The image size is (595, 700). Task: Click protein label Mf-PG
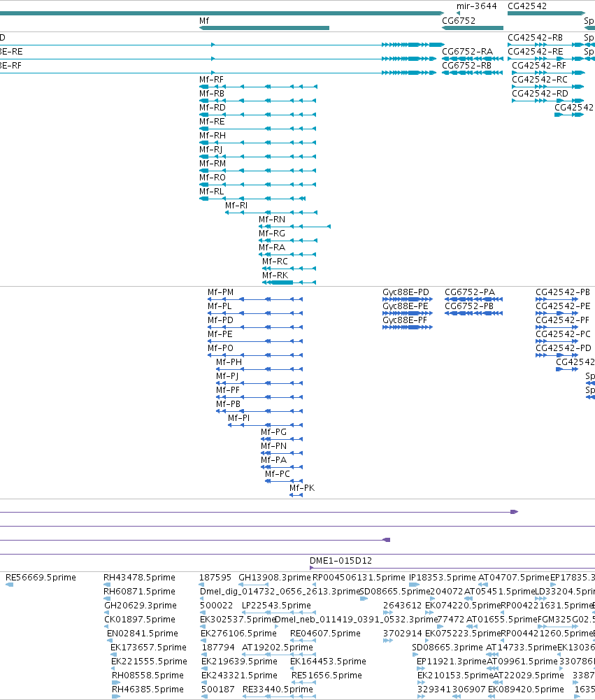pyautogui.click(x=273, y=432)
